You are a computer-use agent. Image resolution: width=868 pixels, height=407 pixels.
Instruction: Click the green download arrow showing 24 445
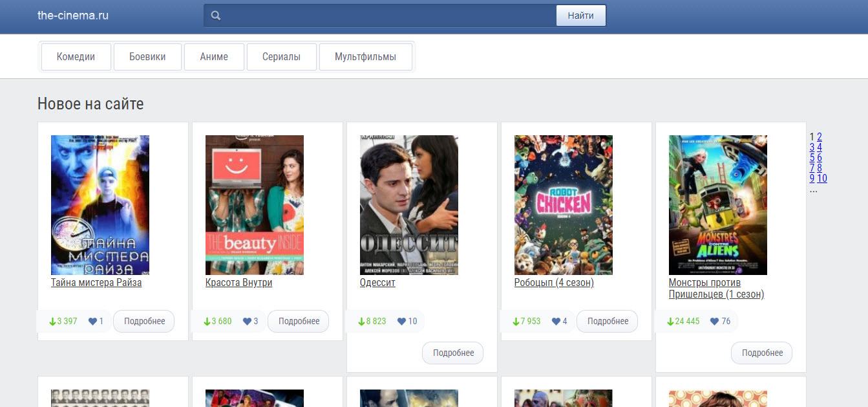pos(670,322)
